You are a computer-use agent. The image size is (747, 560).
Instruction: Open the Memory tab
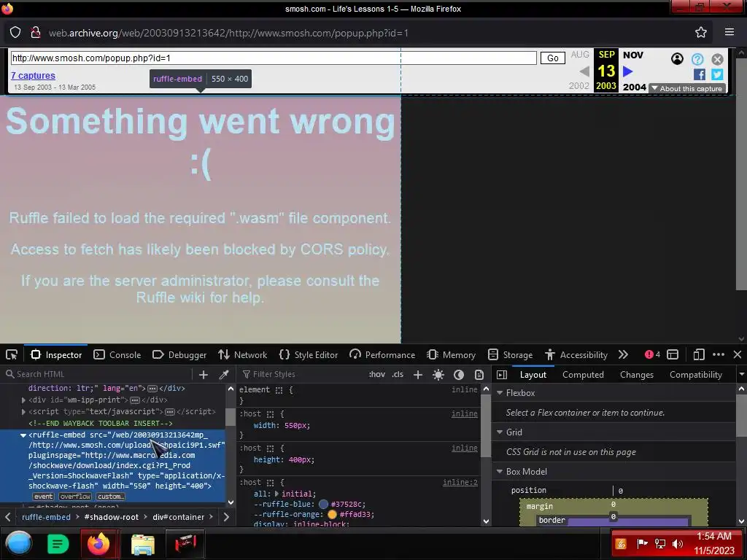coord(451,355)
